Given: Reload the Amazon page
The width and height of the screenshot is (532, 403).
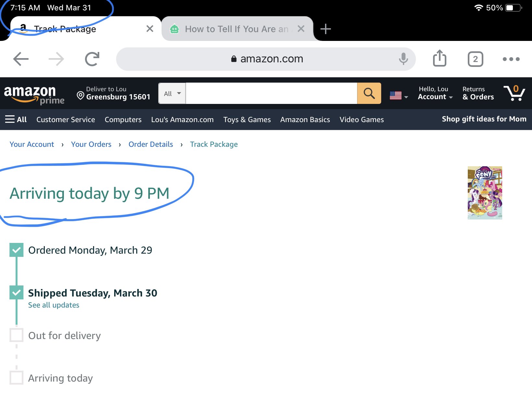Looking at the screenshot, I should pyautogui.click(x=92, y=59).
